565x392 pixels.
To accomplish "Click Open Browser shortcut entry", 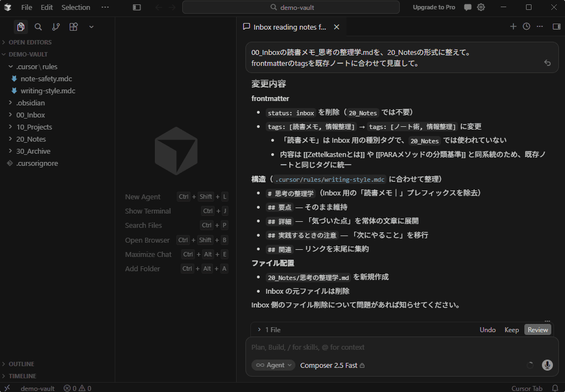I will tap(176, 240).
